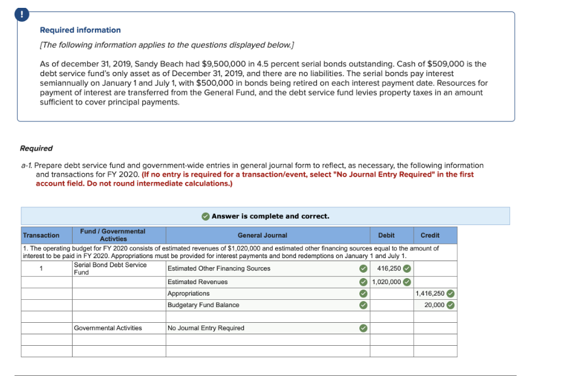Open the Estimated Revenues account dropdown
The width and height of the screenshot is (588, 376).
260,282
